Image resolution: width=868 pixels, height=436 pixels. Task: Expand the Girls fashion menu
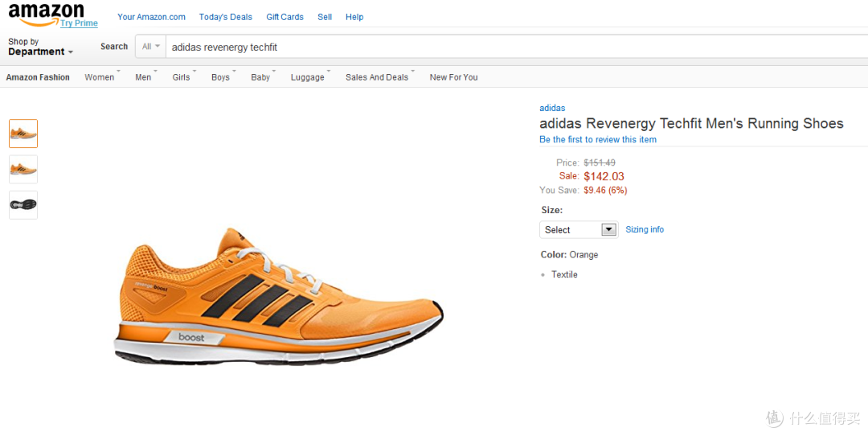coord(181,77)
